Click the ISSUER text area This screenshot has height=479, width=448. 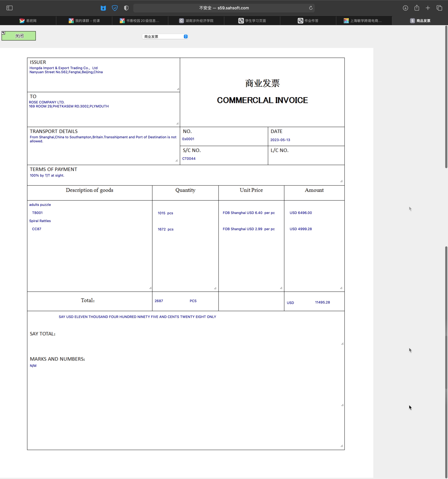103,77
